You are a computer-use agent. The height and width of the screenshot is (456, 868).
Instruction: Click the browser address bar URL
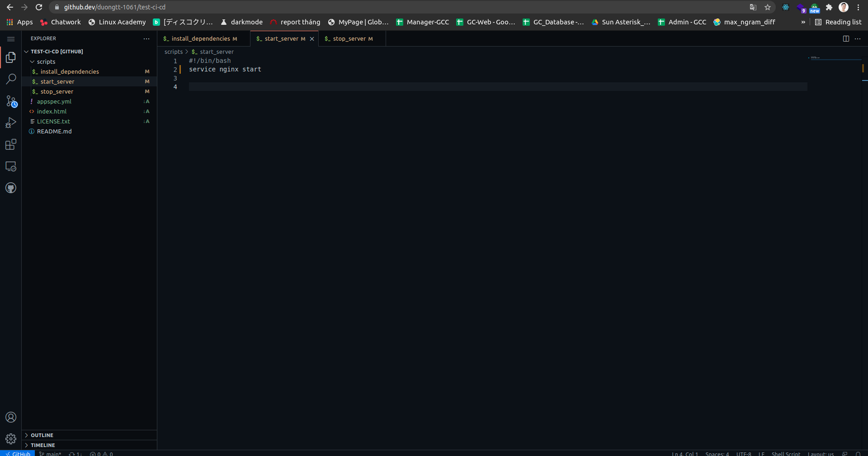[x=115, y=7]
